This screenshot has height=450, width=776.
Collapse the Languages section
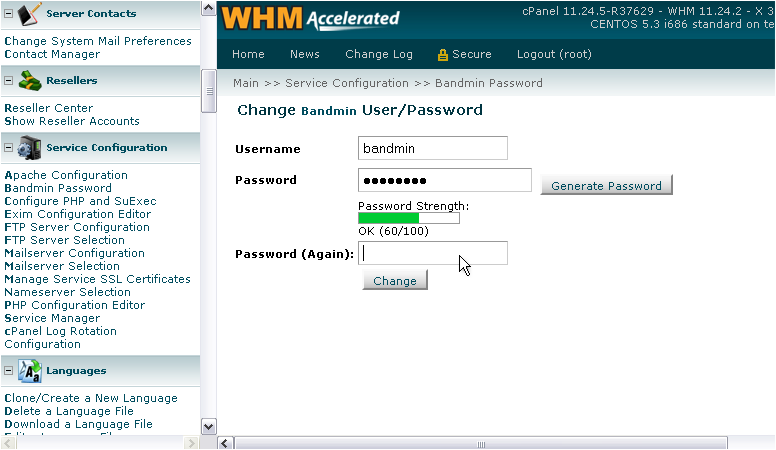(8, 370)
